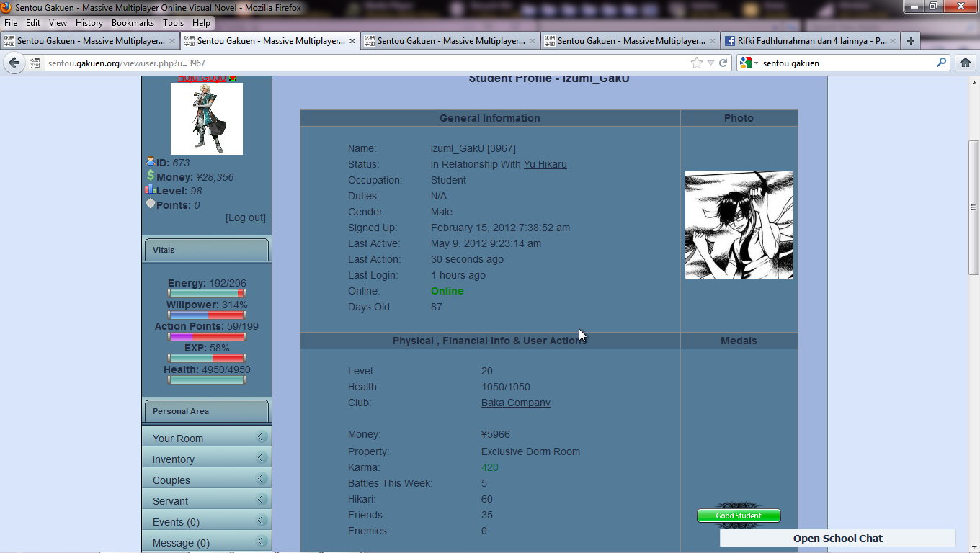The image size is (980, 553).
Task: Open the Baka Company club link
Action: coord(516,403)
